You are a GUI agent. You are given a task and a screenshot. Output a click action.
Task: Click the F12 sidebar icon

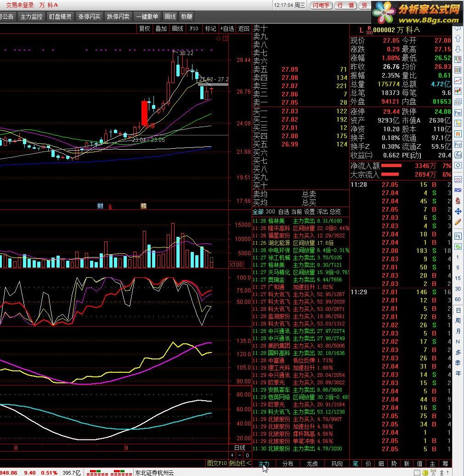(x=458, y=144)
